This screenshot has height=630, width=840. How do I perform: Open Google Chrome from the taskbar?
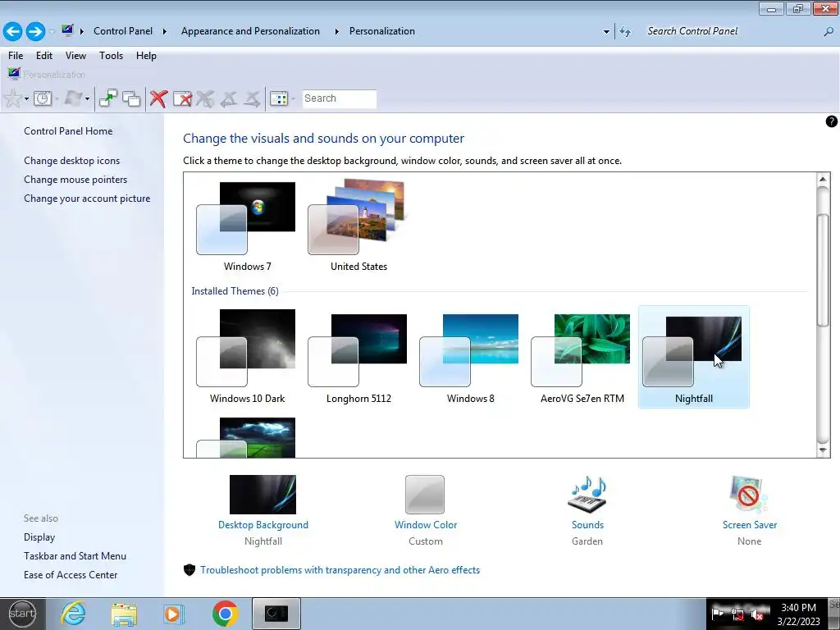(x=225, y=614)
